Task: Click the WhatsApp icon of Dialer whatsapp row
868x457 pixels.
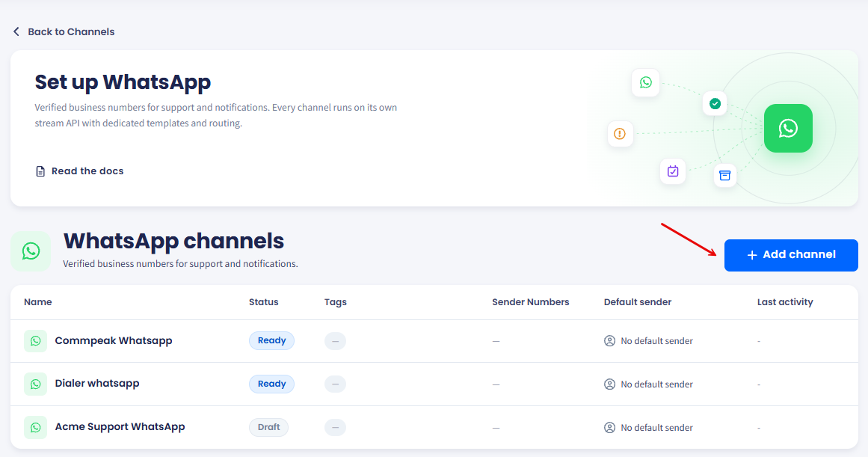Action: point(35,384)
